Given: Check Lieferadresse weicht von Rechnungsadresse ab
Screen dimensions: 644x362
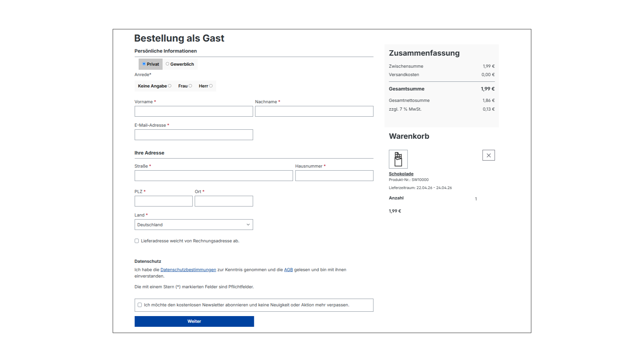Looking at the screenshot, I should (x=137, y=241).
